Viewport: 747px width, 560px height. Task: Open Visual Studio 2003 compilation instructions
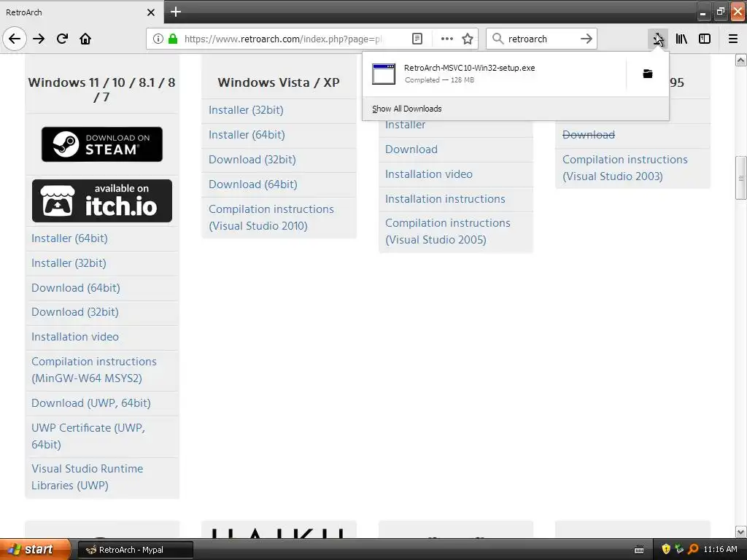click(625, 168)
